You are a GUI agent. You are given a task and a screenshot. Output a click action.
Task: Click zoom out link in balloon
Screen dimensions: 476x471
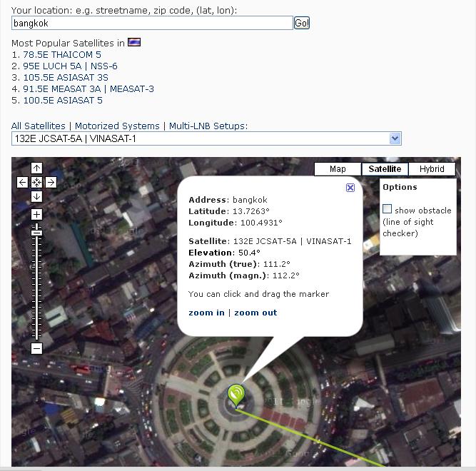coord(255,313)
